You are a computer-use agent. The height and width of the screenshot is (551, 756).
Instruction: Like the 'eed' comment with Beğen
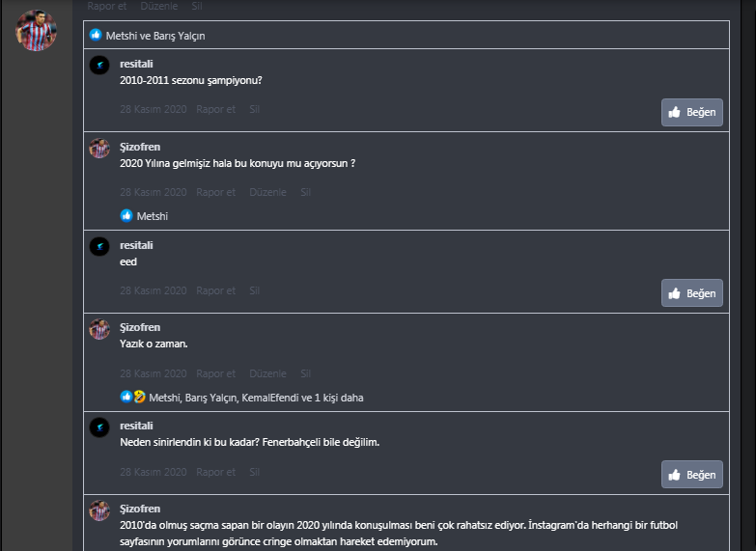[691, 293]
